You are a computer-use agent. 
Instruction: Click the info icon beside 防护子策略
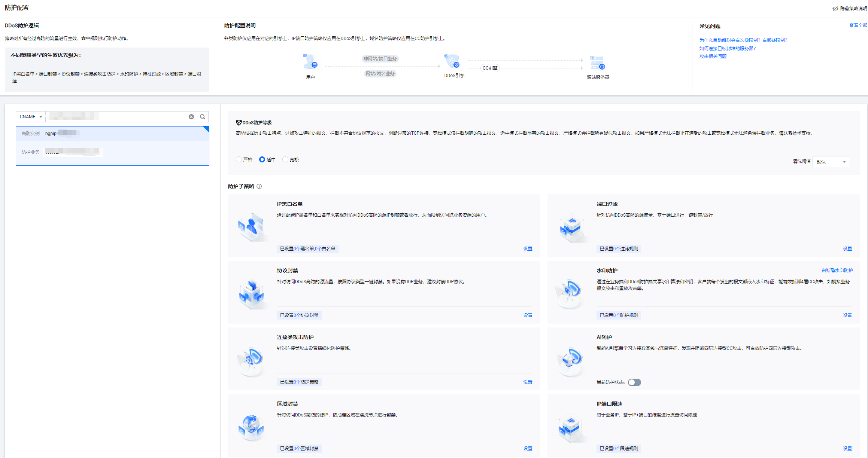point(259,186)
